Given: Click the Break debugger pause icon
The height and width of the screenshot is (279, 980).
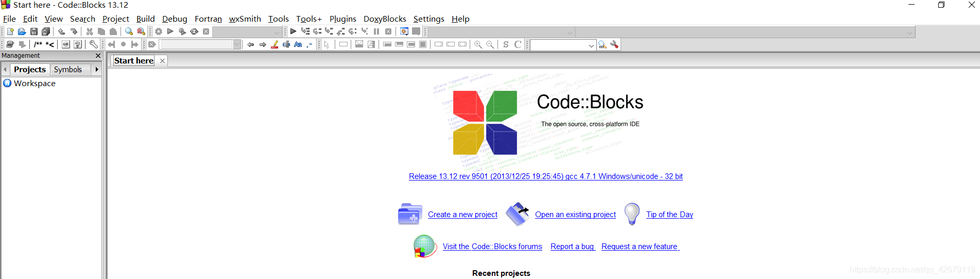Looking at the screenshot, I should click(x=376, y=31).
